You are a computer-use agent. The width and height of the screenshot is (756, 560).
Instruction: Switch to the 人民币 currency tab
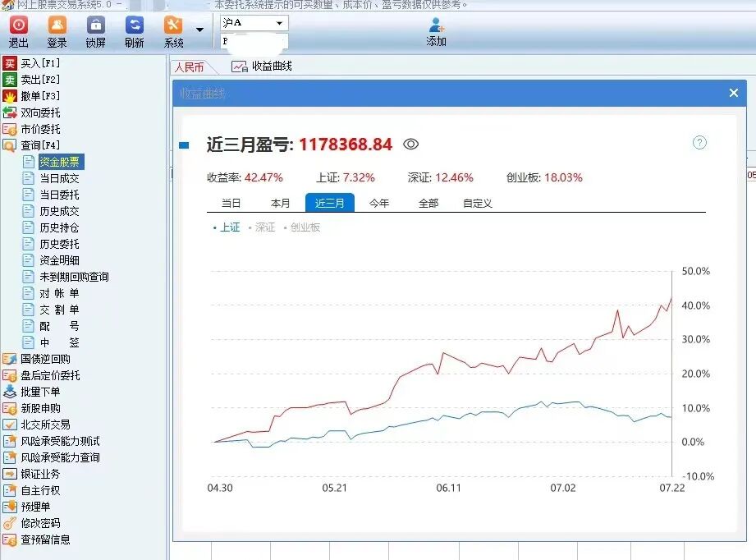coord(190,67)
